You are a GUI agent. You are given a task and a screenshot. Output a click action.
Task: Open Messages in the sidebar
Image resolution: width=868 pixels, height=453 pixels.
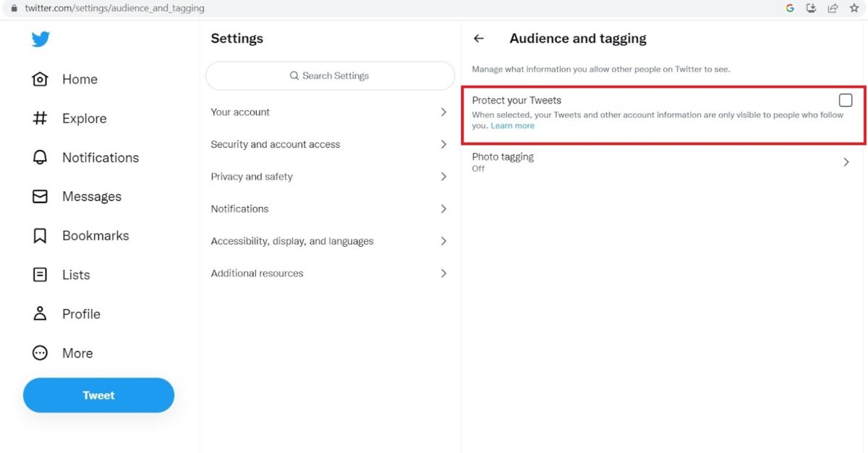click(x=92, y=197)
